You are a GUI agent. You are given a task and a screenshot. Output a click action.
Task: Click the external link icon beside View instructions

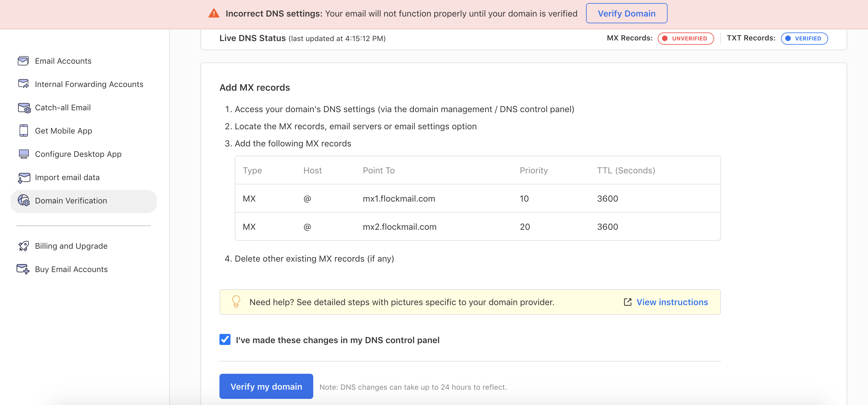coord(627,302)
